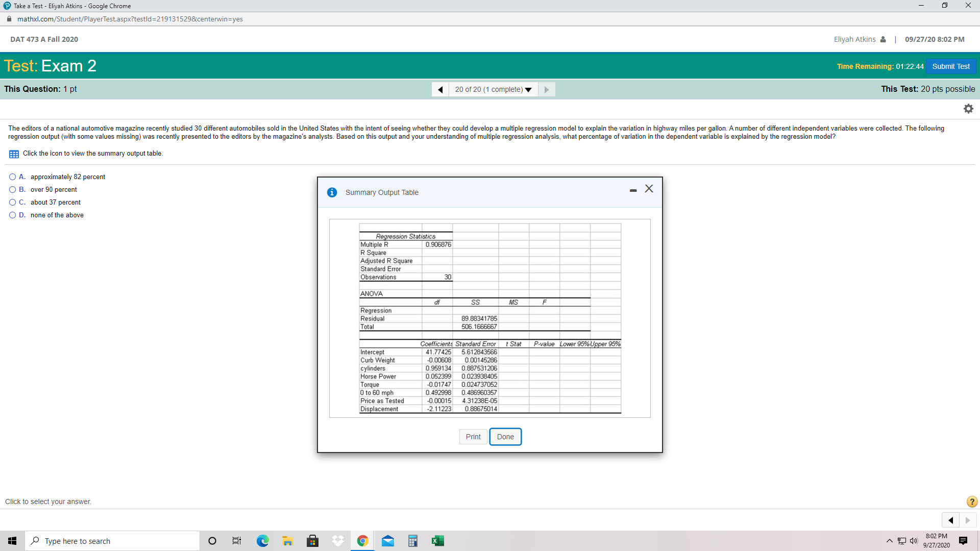Select answer B over 90 percent
Screen dimensions: 980x551
coord(13,190)
